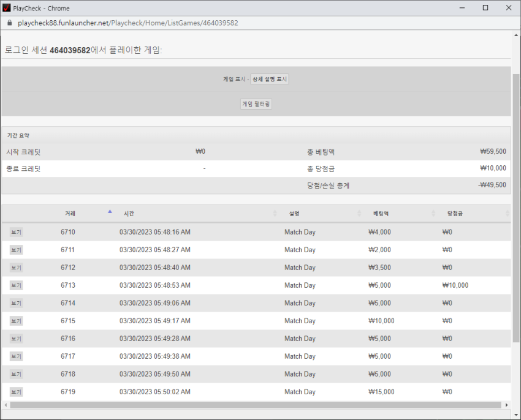521x420 pixels.
Task: Select timestamp 03/30/2023 05:48:16 AM
Action: [x=155, y=232]
